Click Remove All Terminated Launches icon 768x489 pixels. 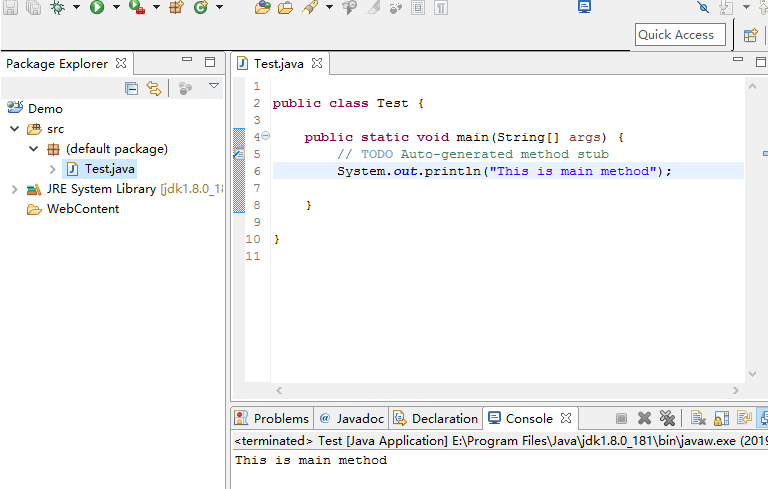[667, 418]
